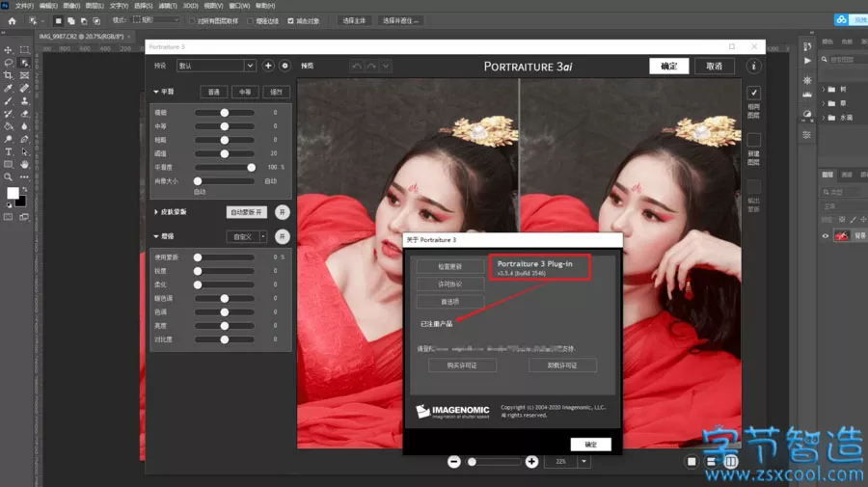Open the Window menu
The width and height of the screenshot is (868, 487).
coord(239,6)
